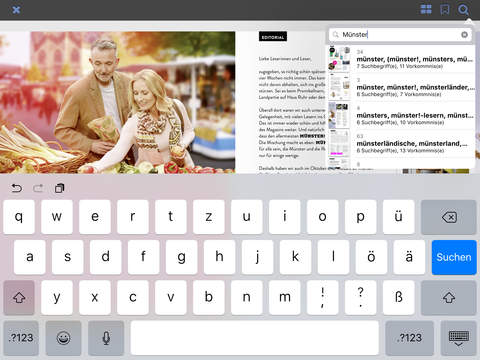Toggle the left shift key
Viewport: 480px width, 360px height.
click(19, 297)
